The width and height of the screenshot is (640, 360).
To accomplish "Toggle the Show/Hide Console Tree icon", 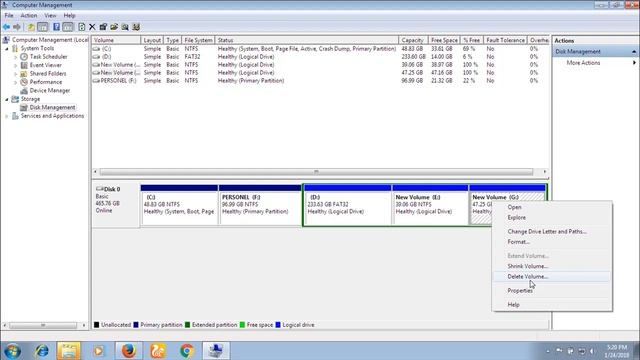I will coord(42,27).
